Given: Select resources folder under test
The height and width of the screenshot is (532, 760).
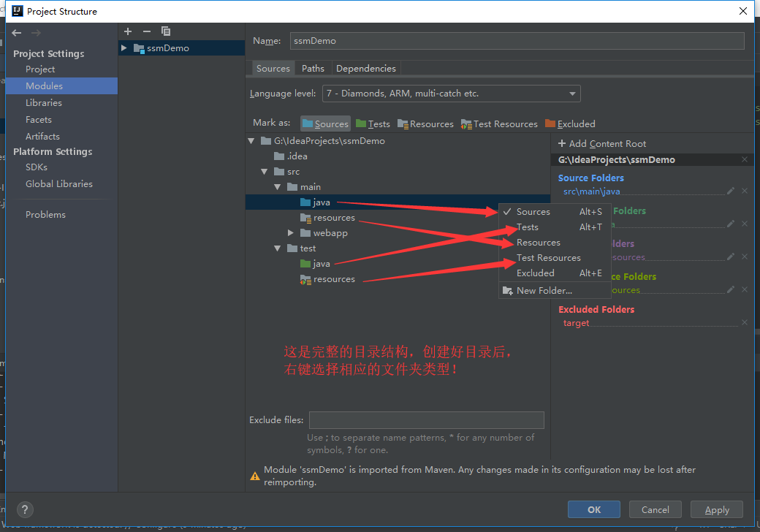Looking at the screenshot, I should pos(327,280).
